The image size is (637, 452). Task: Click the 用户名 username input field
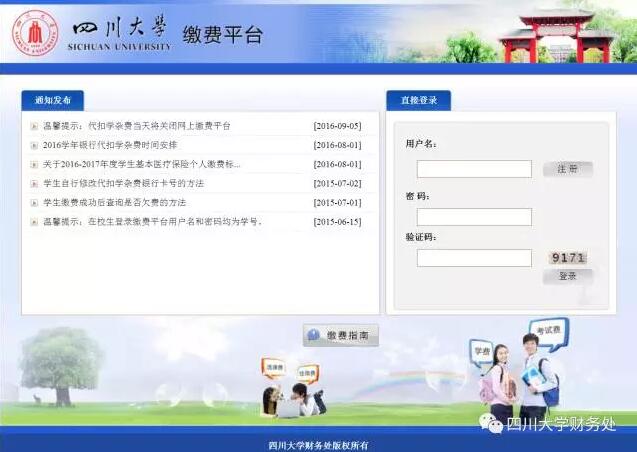(x=474, y=169)
